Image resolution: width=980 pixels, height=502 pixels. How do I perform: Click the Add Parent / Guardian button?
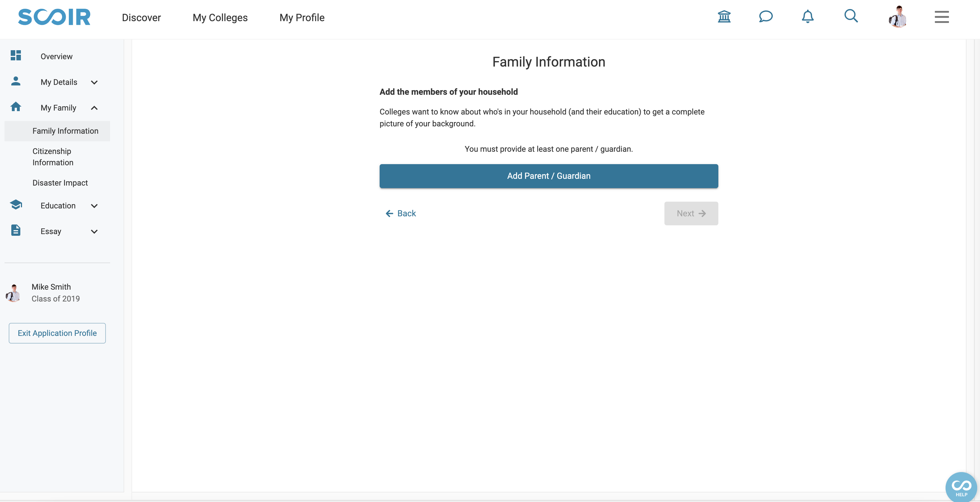[549, 176]
